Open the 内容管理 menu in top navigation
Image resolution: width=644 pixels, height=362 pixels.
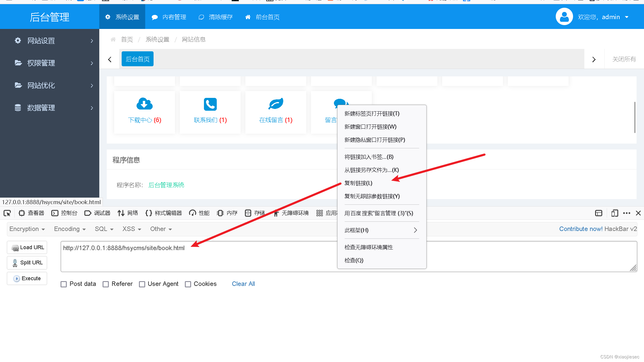click(174, 17)
